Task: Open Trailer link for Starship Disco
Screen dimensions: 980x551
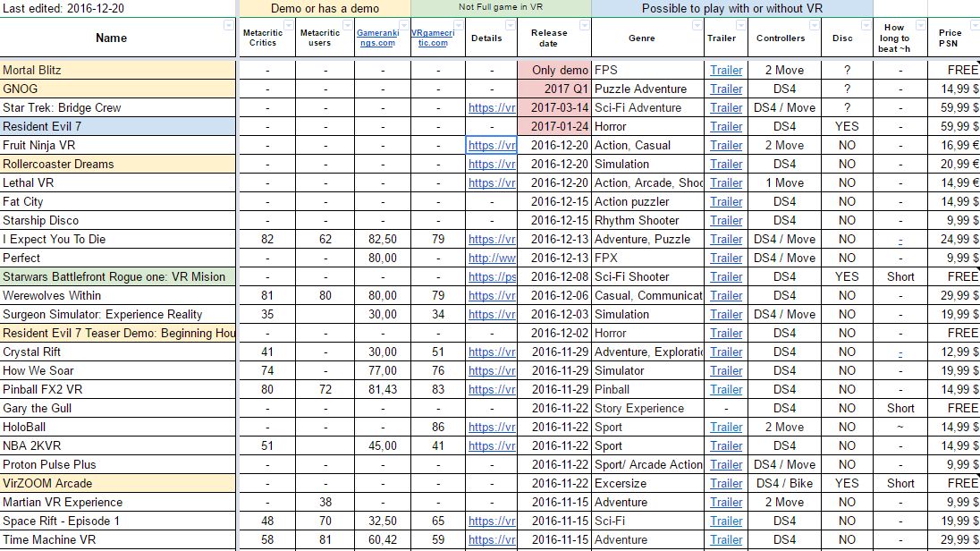Action: [726, 220]
